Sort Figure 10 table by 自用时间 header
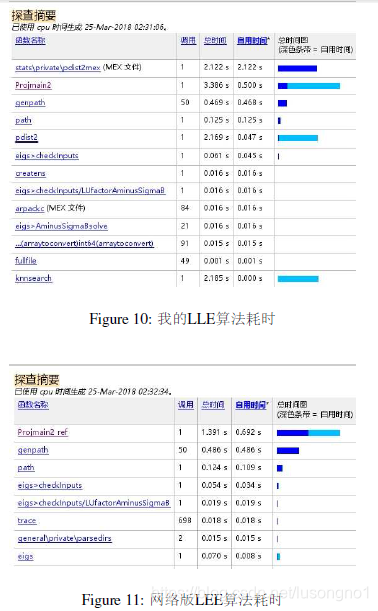Screen dimensions: 378x611 click(253, 40)
